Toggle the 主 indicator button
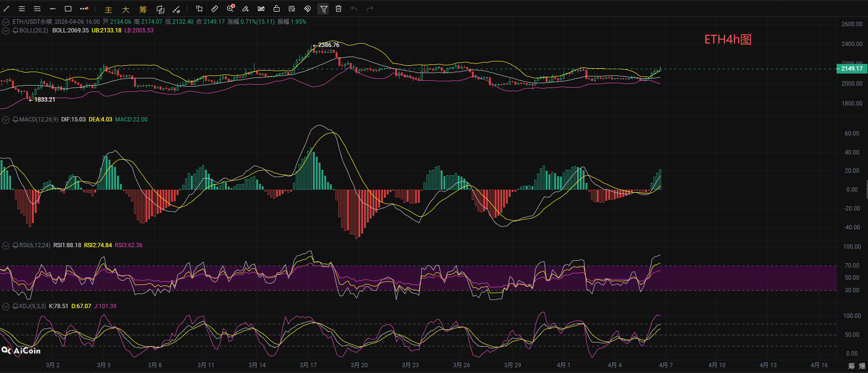868x373 pixels. pyautogui.click(x=108, y=9)
